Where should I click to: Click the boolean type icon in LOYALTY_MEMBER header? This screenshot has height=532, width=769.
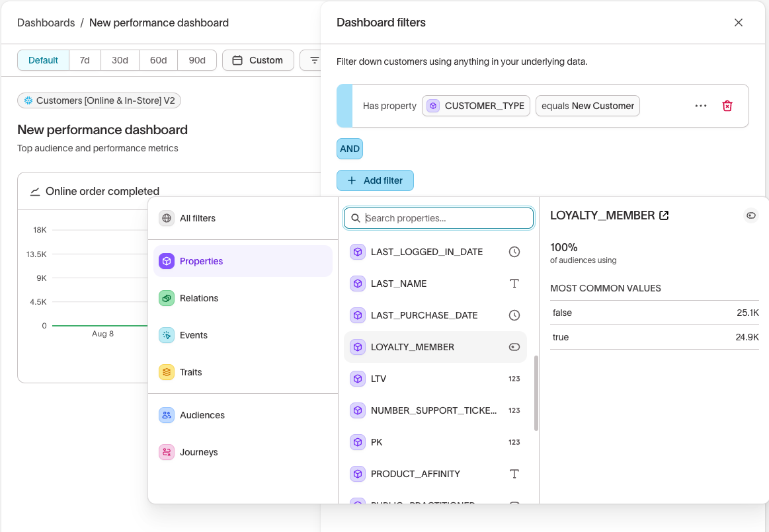click(x=750, y=215)
